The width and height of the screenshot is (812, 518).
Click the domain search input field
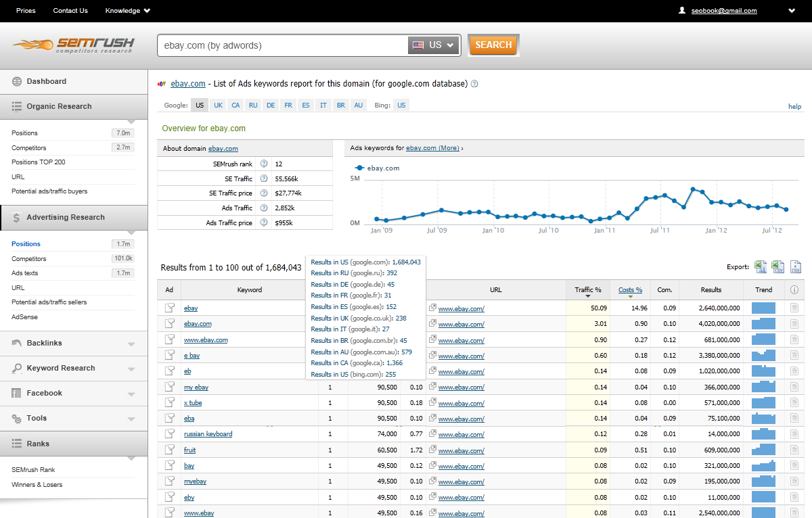[283, 45]
